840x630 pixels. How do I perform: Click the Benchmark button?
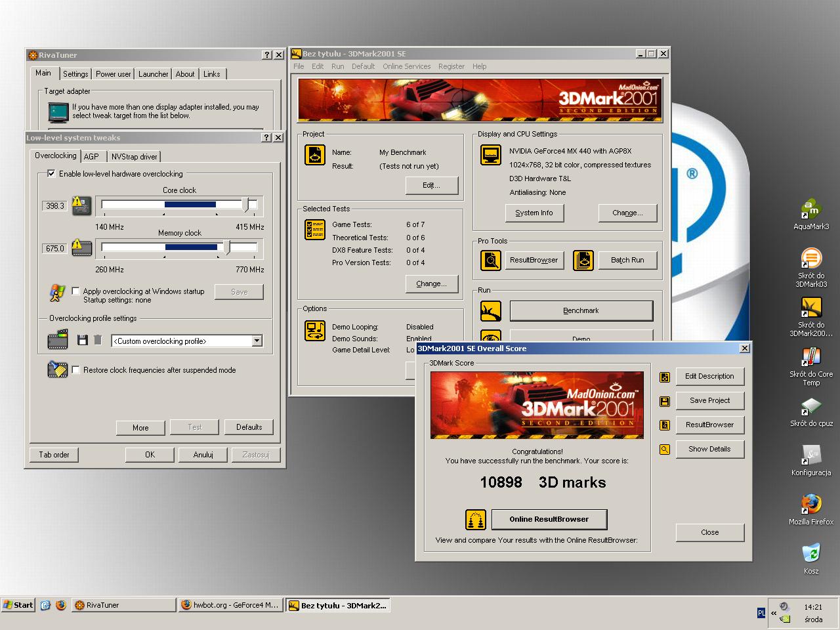(x=581, y=310)
